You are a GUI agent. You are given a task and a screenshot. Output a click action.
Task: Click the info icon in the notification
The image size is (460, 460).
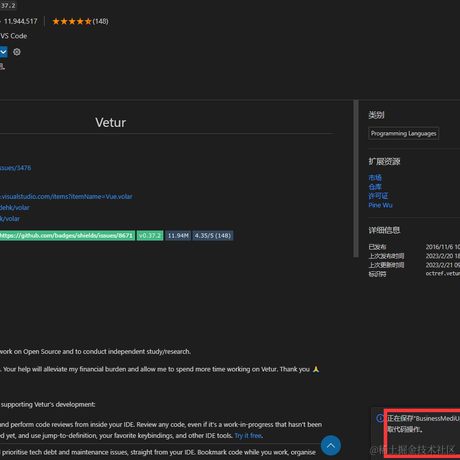point(380,418)
